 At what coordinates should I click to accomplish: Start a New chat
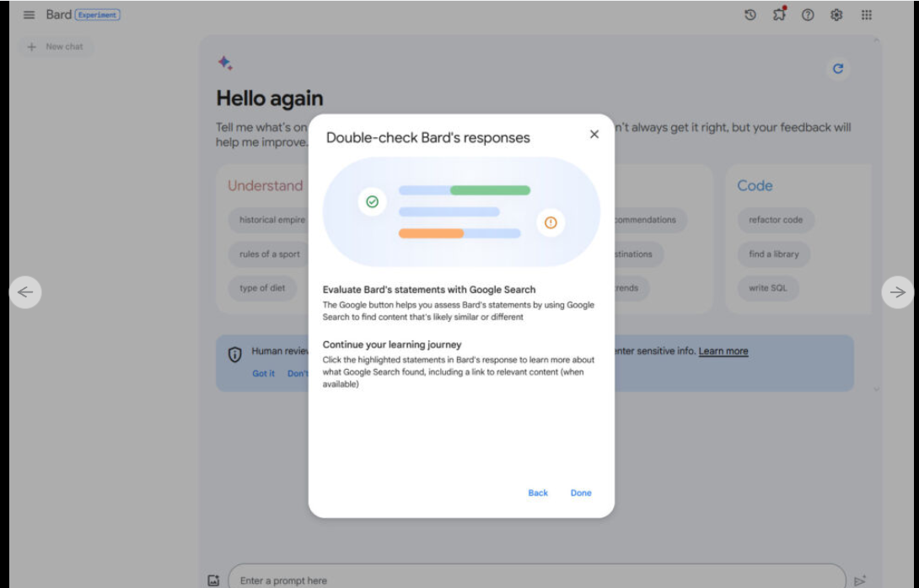[56, 47]
